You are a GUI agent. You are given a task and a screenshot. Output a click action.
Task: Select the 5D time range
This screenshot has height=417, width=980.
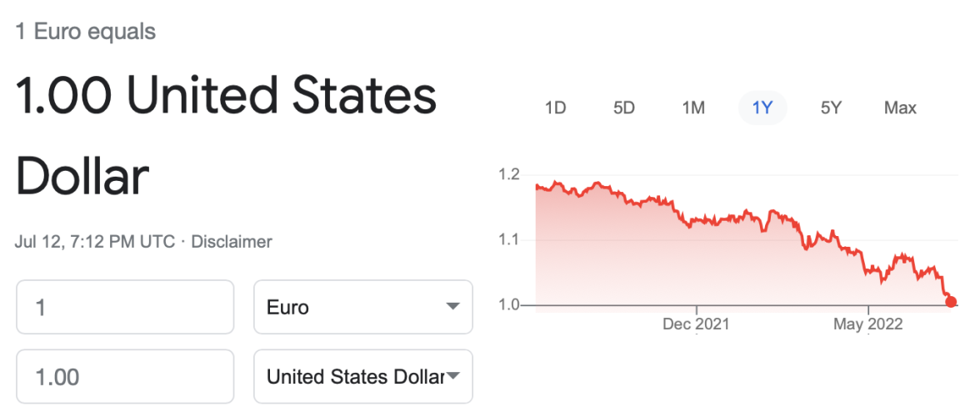click(x=624, y=108)
